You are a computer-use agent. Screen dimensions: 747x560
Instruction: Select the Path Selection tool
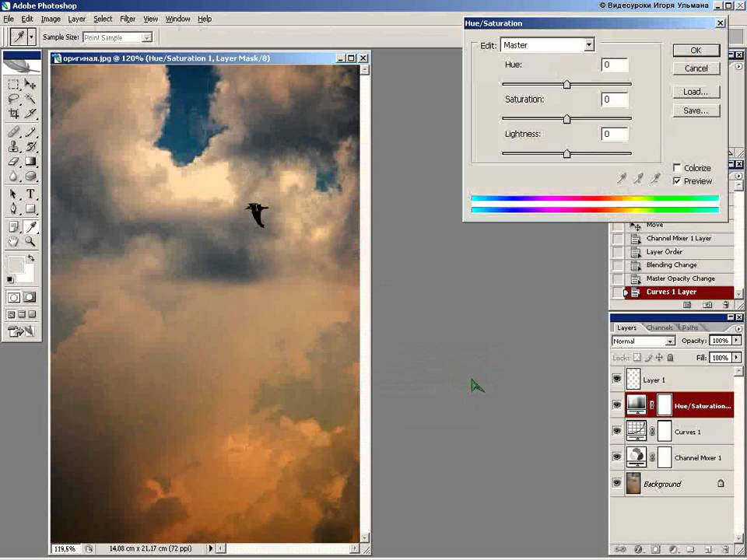coord(13,194)
